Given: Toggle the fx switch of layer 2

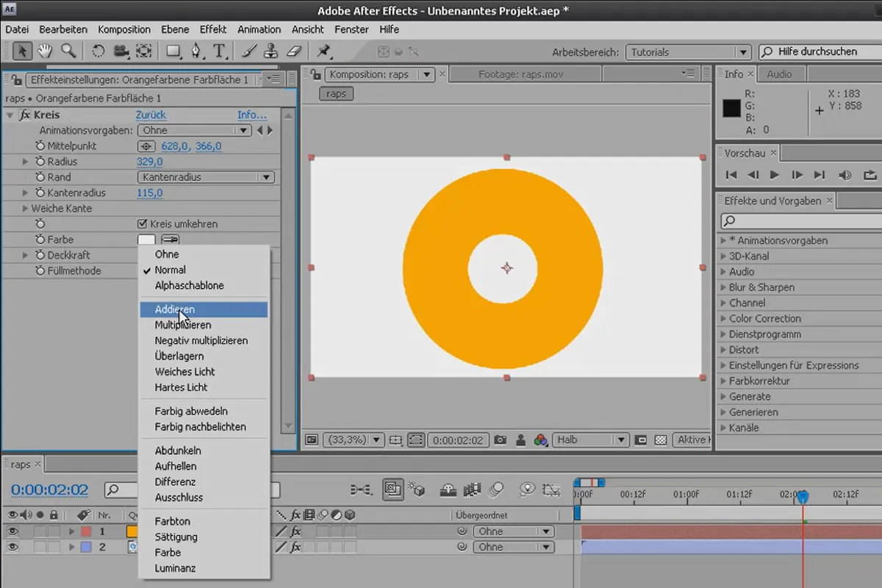Looking at the screenshot, I should click(295, 547).
